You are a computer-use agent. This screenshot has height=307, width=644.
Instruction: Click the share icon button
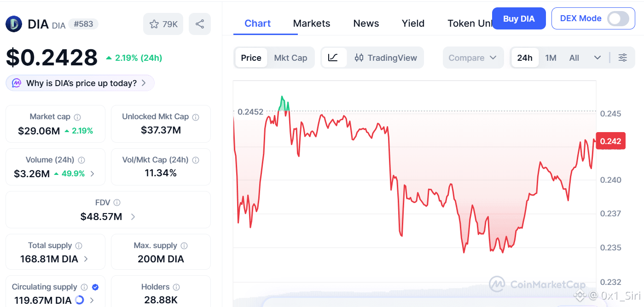(200, 24)
